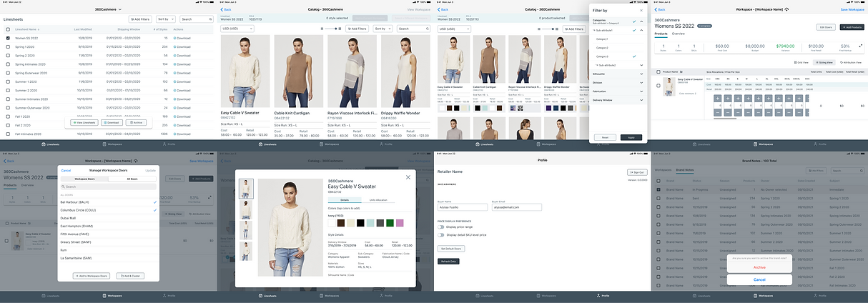Click Add & Cluster in Manage Workspace Doors

132,275
